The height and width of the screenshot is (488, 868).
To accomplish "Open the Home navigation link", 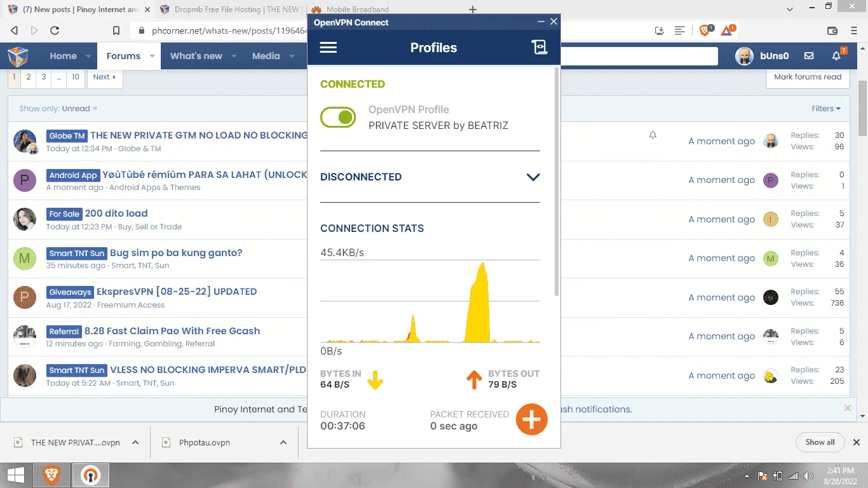I will pos(63,56).
